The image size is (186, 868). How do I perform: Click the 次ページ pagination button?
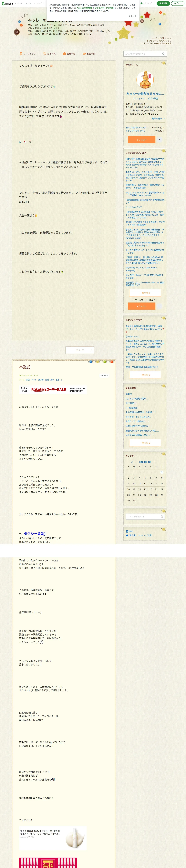80,350
